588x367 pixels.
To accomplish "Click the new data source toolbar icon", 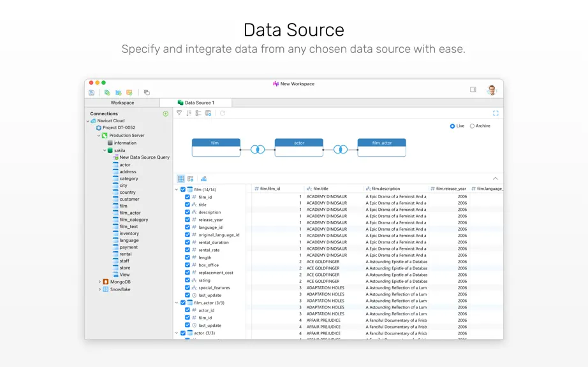I will click(x=107, y=92).
